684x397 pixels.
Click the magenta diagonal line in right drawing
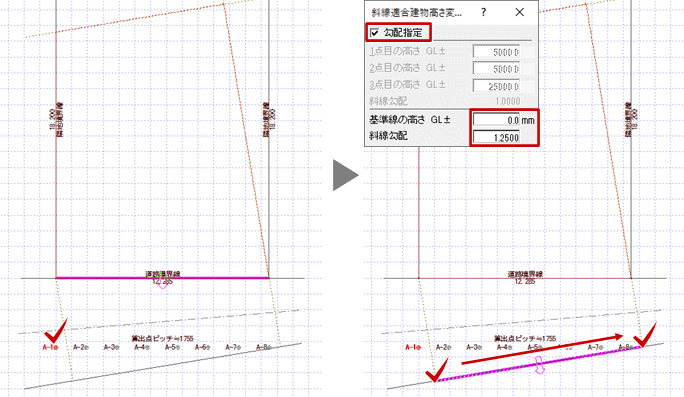point(539,363)
